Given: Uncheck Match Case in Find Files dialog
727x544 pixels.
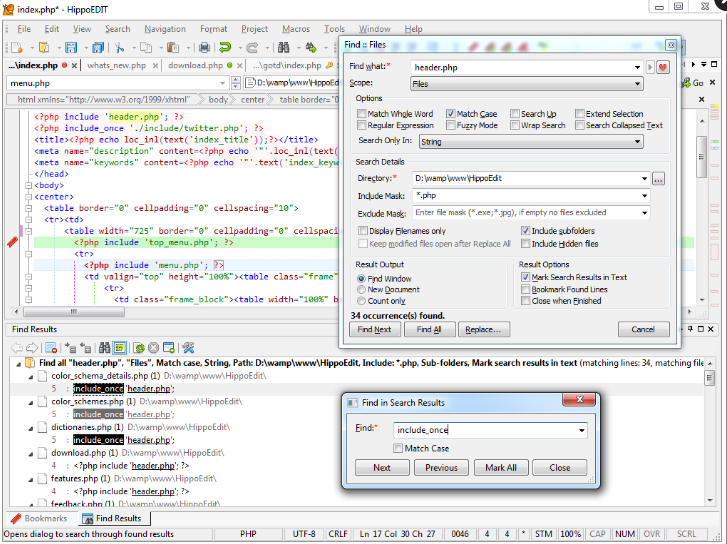Looking at the screenshot, I should pos(451,114).
